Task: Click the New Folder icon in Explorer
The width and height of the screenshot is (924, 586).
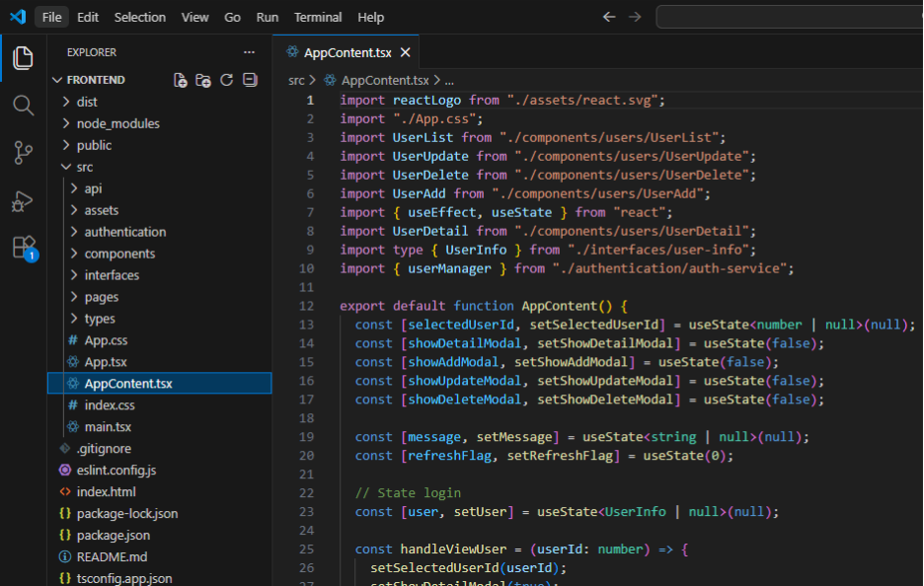Action: click(x=203, y=80)
